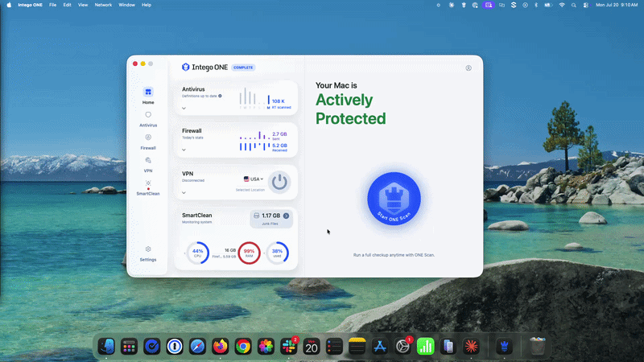Open Spotlight search in the menu bar
This screenshot has height=362, width=644.
574,5
